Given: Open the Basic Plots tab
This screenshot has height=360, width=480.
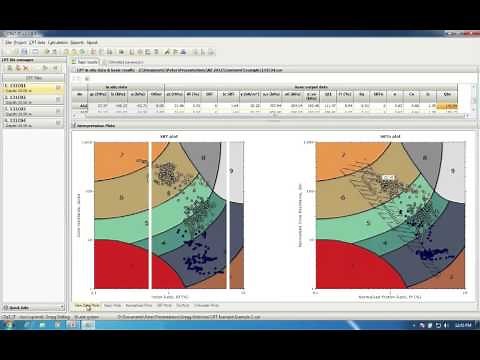Looking at the screenshot, I should (x=113, y=305).
